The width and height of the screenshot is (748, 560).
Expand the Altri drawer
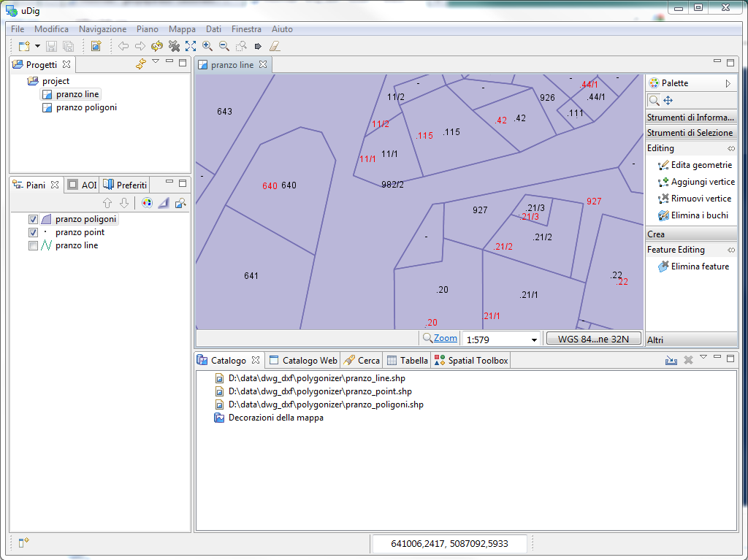[x=691, y=340]
